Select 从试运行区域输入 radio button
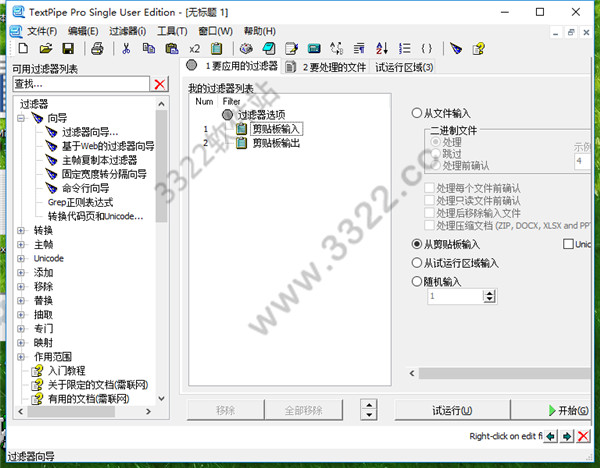Viewport: 600px width, 468px height. (x=416, y=263)
